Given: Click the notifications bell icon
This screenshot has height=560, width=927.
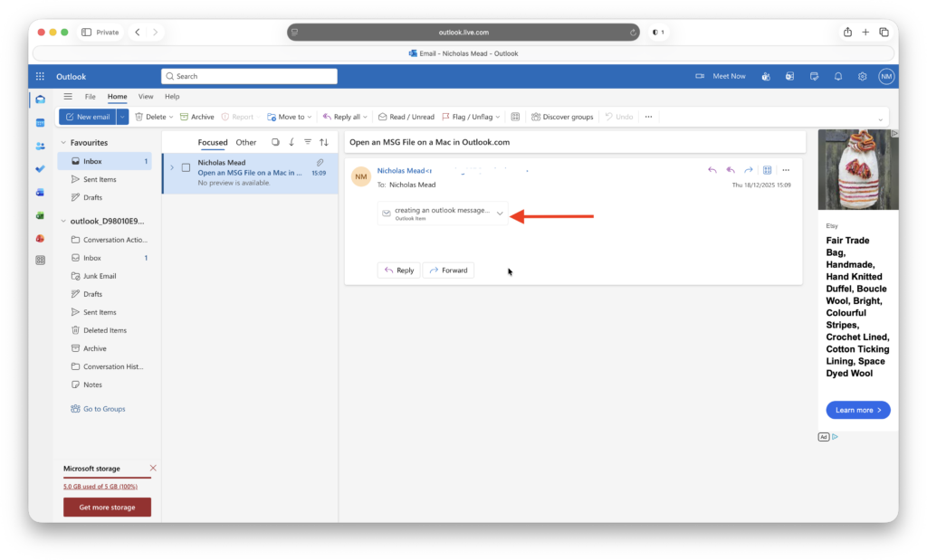Looking at the screenshot, I should [x=838, y=76].
